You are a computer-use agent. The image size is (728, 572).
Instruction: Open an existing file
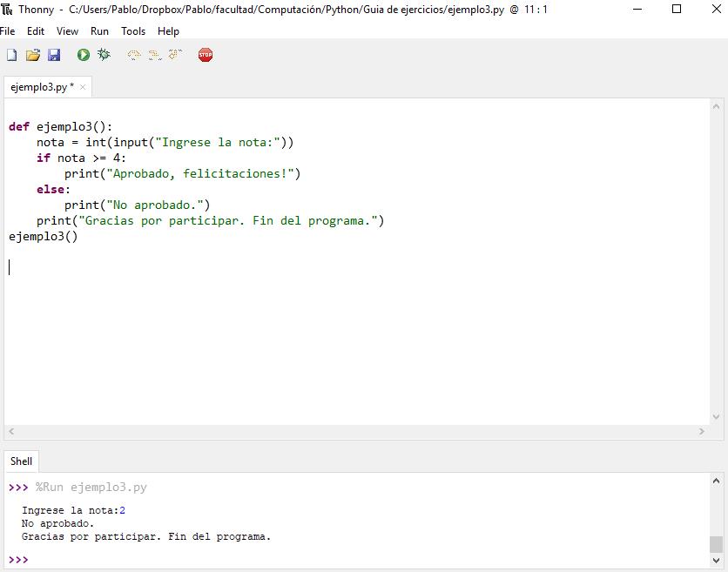coord(33,54)
